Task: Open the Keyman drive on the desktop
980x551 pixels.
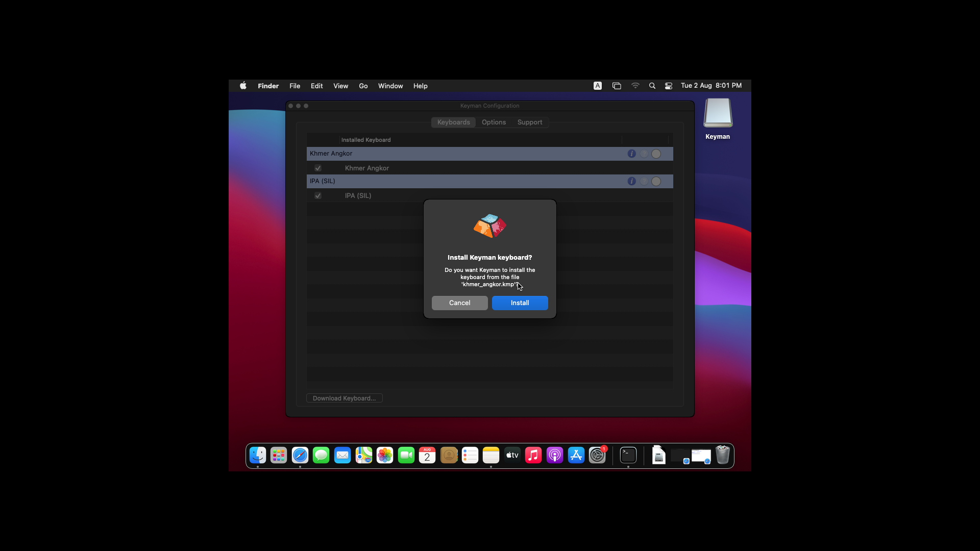Action: coord(718,113)
